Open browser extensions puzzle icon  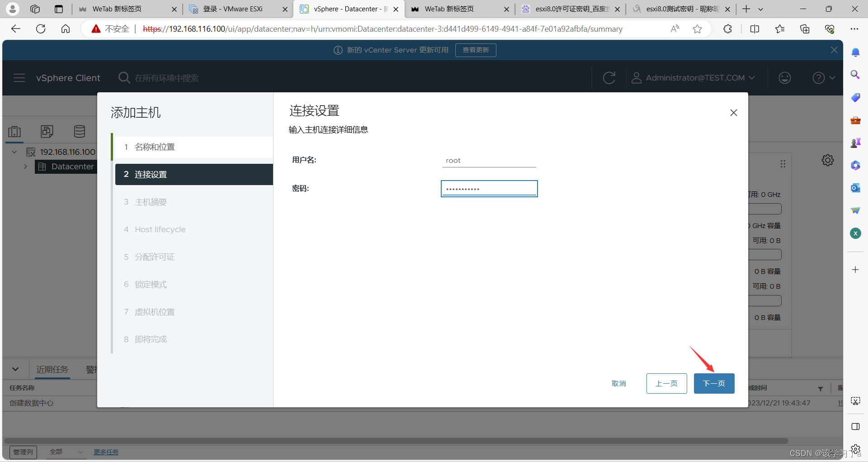(727, 29)
